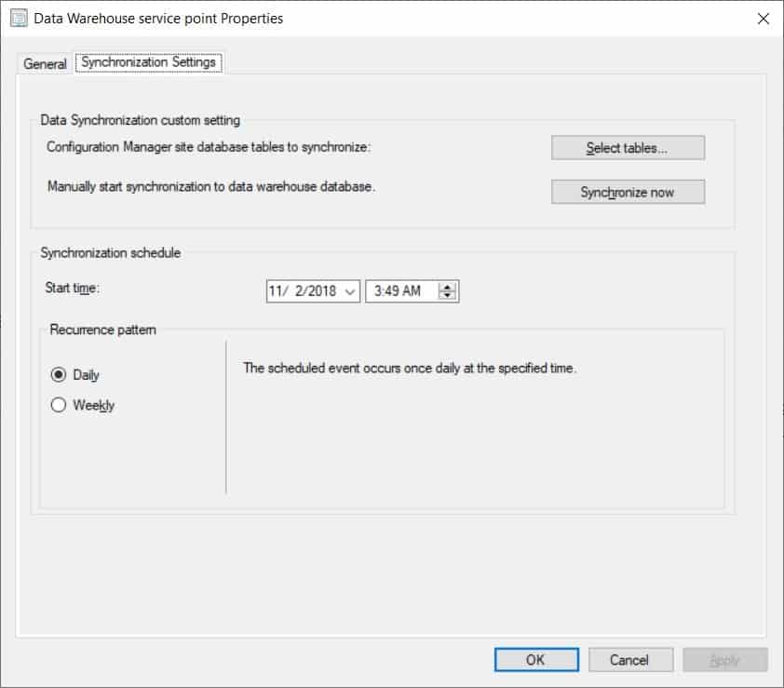This screenshot has height=688, width=784.
Task: Open the Select tables dialog
Action: [x=629, y=147]
